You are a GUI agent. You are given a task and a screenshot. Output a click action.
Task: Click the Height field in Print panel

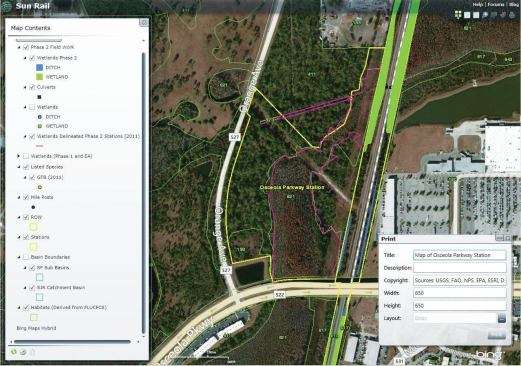(460, 306)
